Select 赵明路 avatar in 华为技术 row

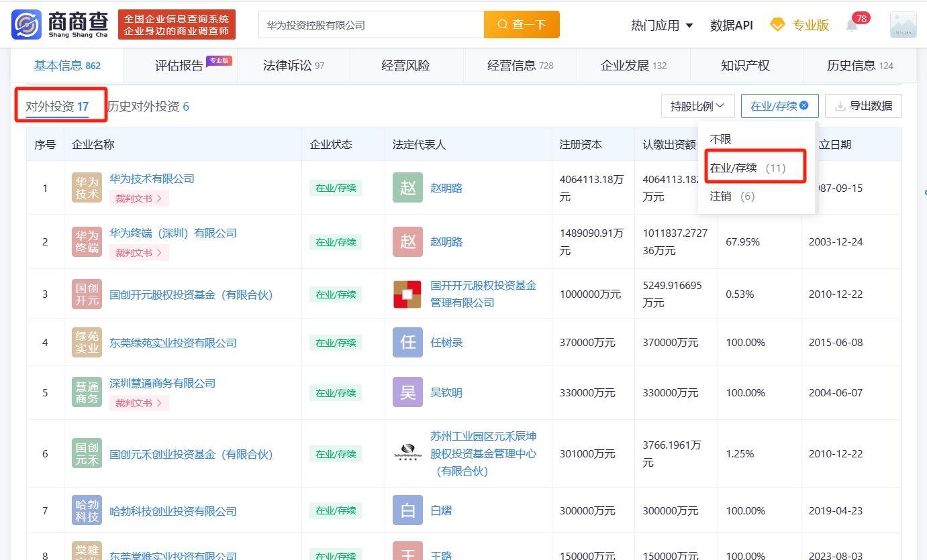click(x=408, y=188)
